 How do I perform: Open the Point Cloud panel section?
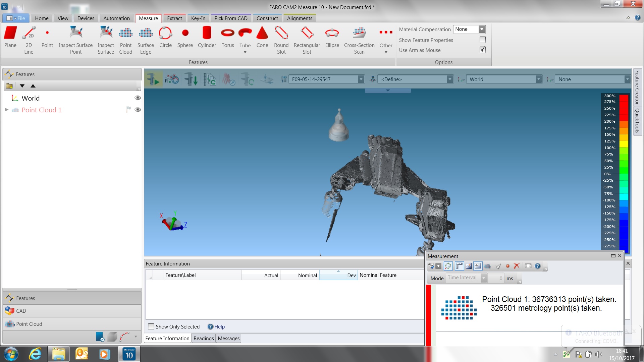72,324
